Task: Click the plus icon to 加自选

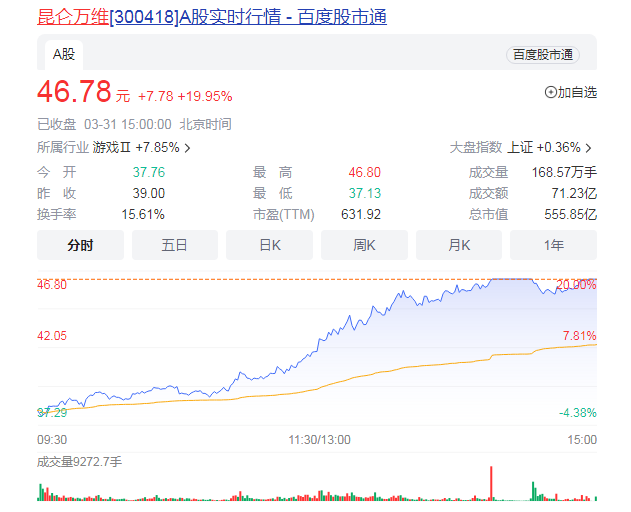Action: 550,92
